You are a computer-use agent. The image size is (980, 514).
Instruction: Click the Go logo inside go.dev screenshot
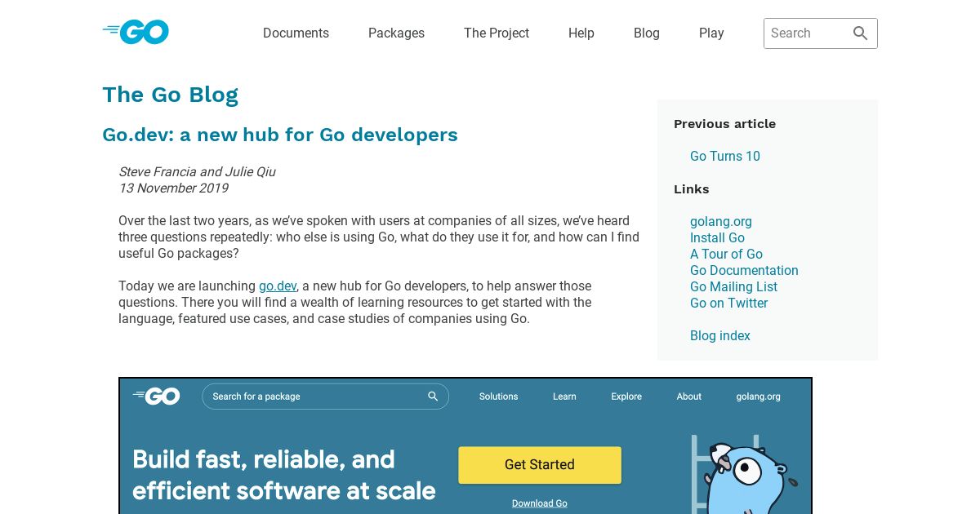click(x=156, y=397)
